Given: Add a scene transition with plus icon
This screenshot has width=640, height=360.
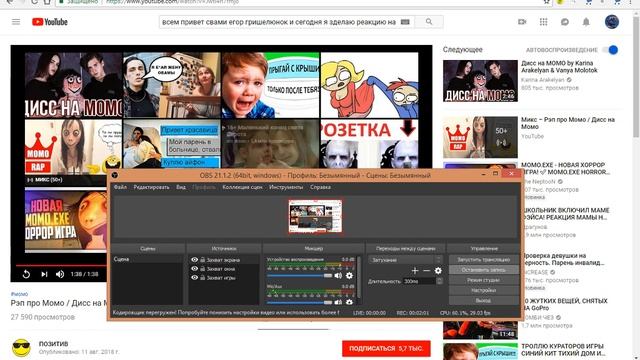Looking at the screenshot, I should click(x=415, y=271).
